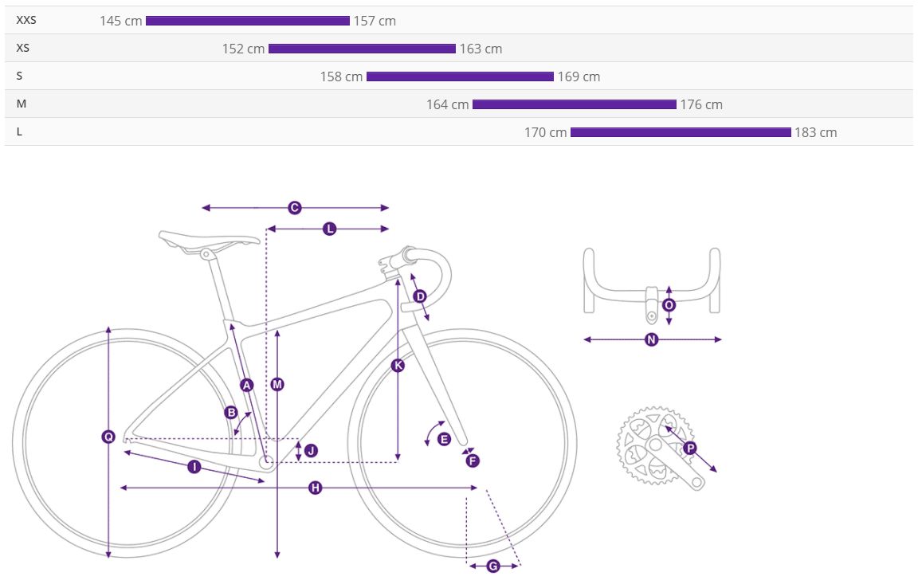Click the M standover height marker
Viewport: 918px width, 588px height.
277,384
